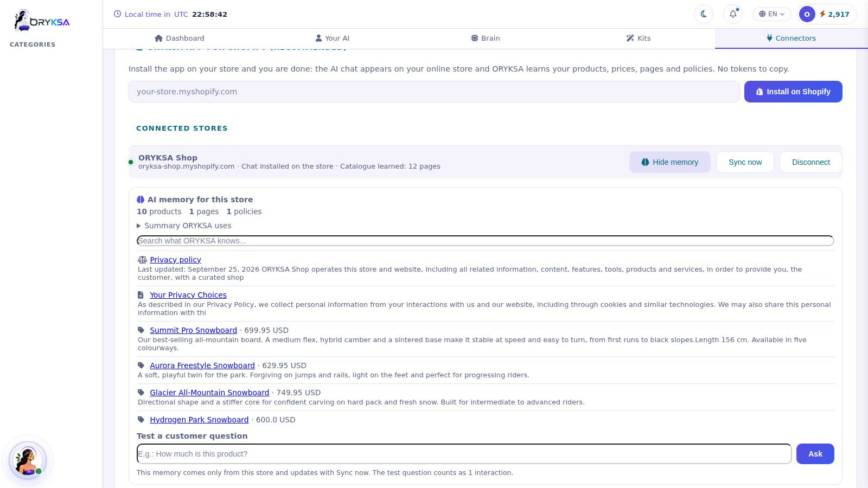Click the tag icon beside Glacier All-Mountain Snowboard
Image resolution: width=868 pixels, height=488 pixels.
141,393
